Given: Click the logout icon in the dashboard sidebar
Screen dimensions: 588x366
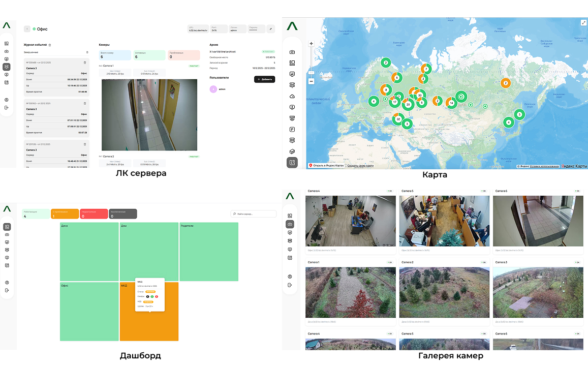Looking at the screenshot, I should click(7, 290).
